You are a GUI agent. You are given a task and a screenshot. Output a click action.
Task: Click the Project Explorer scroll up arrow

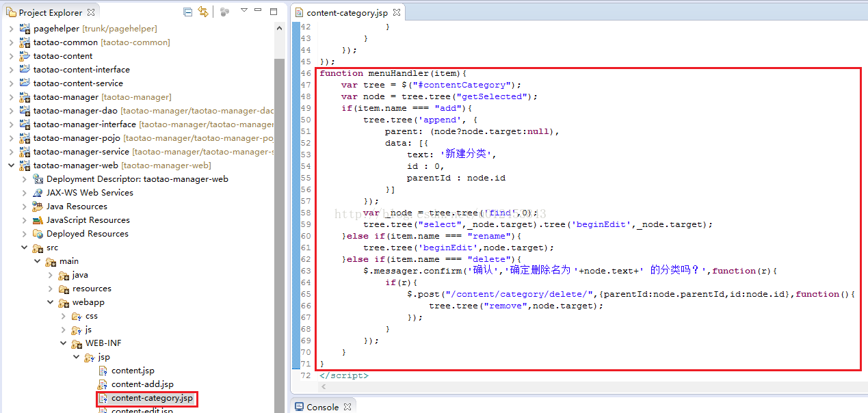pyautogui.click(x=279, y=28)
